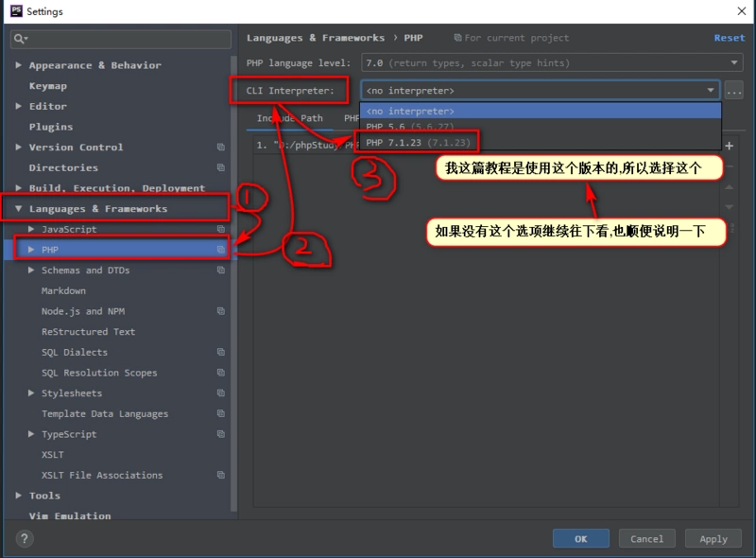Open the PHP language level dropdown
This screenshot has height=558, width=756.
(552, 63)
